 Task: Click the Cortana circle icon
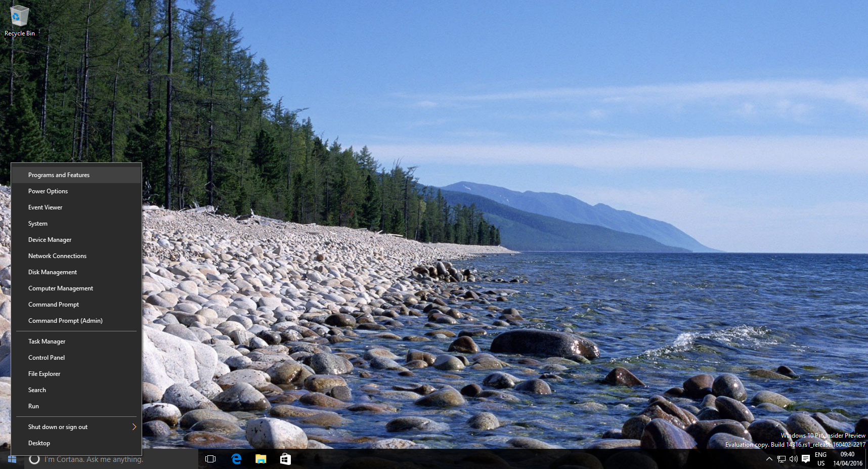pyautogui.click(x=34, y=459)
